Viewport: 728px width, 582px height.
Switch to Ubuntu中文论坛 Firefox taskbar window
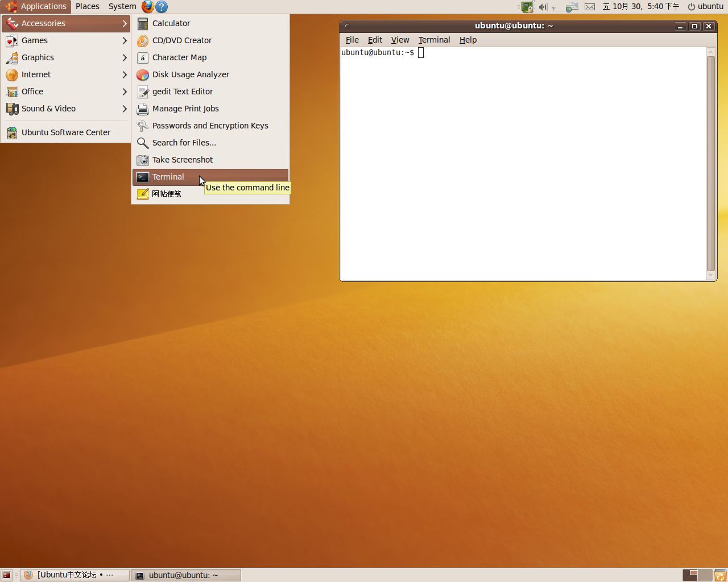coord(75,575)
